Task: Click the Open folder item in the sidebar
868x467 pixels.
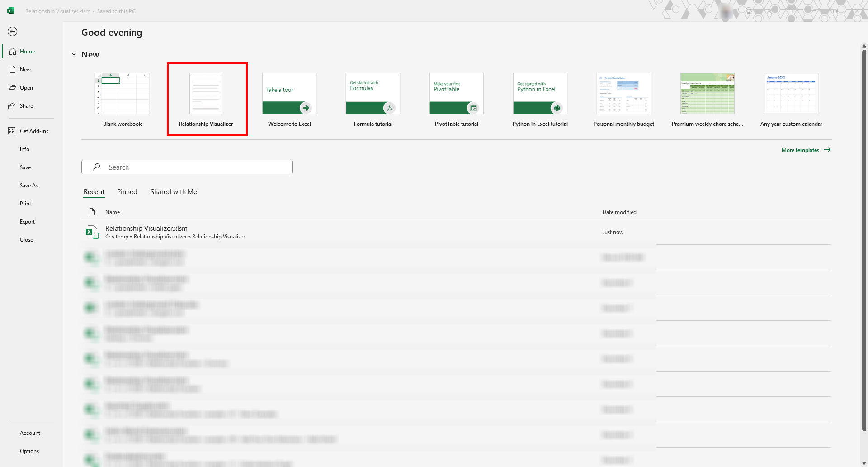Action: [x=26, y=88]
